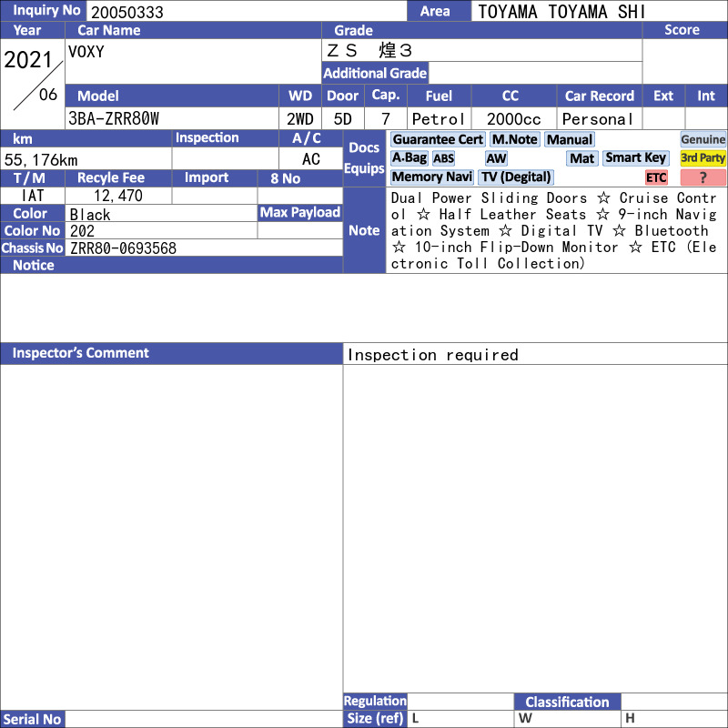The width and height of the screenshot is (728, 728).
Task: Click the Chassis No value ZRR80-0693568
Action: [x=123, y=248]
